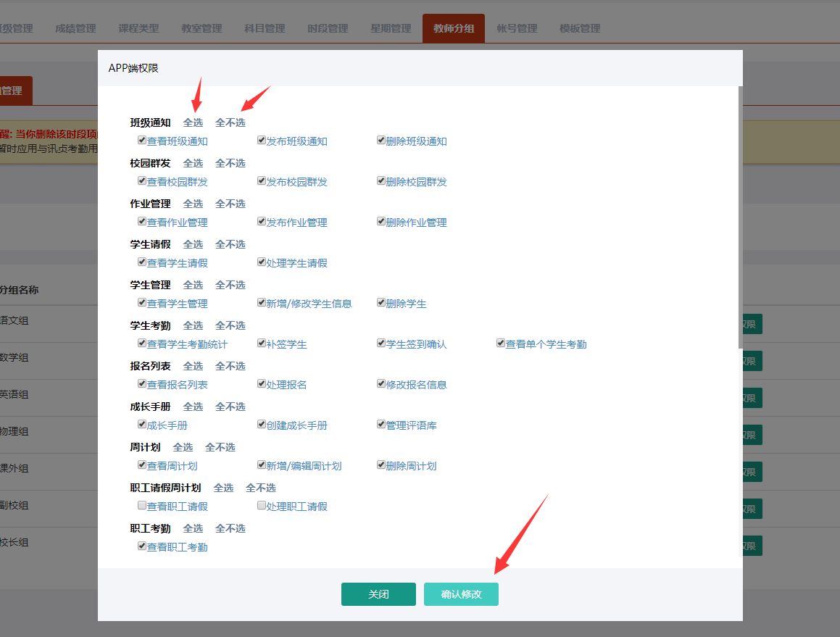Uncheck 查看班级通知 checkbox

(x=142, y=141)
